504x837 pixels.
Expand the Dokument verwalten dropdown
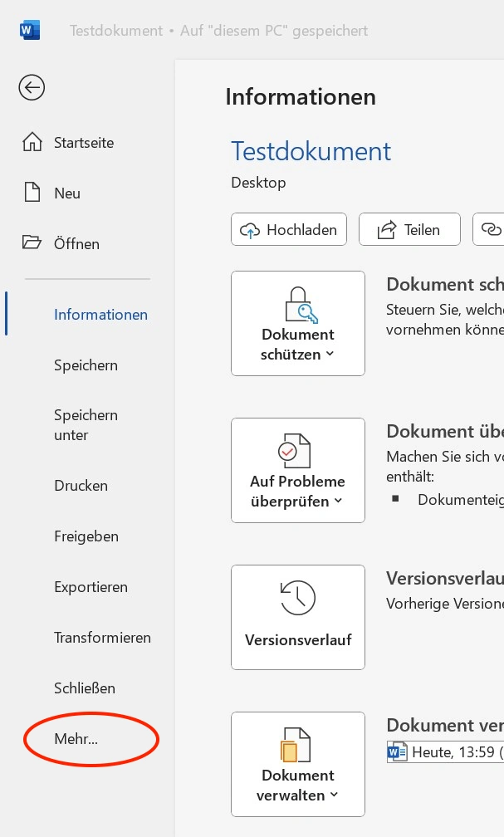click(298, 764)
